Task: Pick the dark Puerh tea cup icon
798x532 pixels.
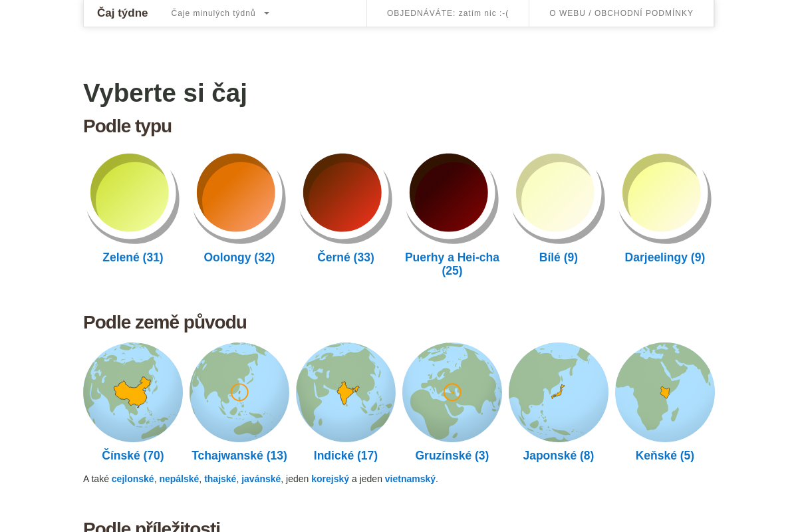Action: click(452, 198)
